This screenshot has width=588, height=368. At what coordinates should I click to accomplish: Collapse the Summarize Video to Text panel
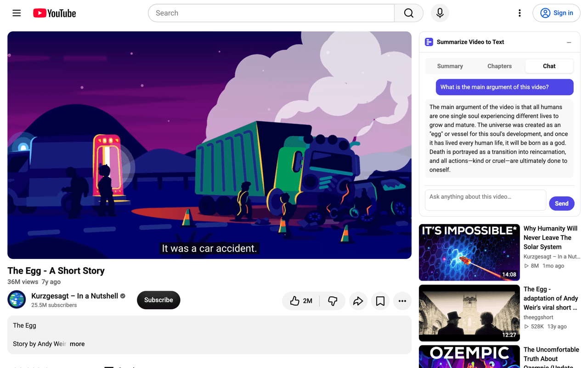point(569,42)
